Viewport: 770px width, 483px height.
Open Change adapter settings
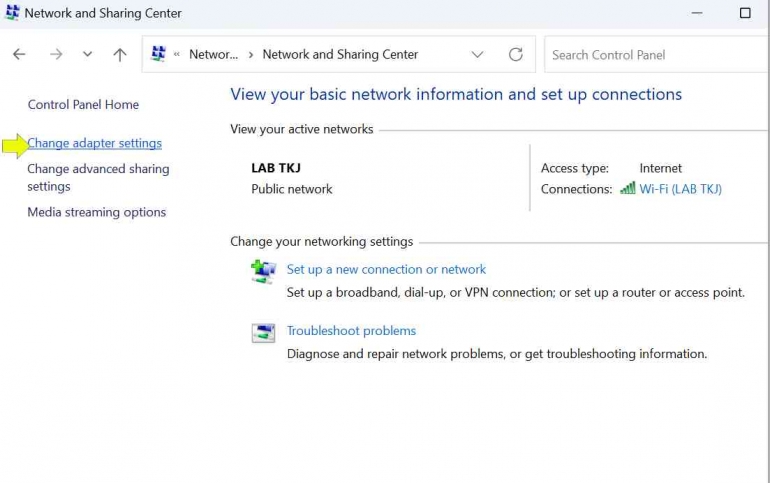94,144
